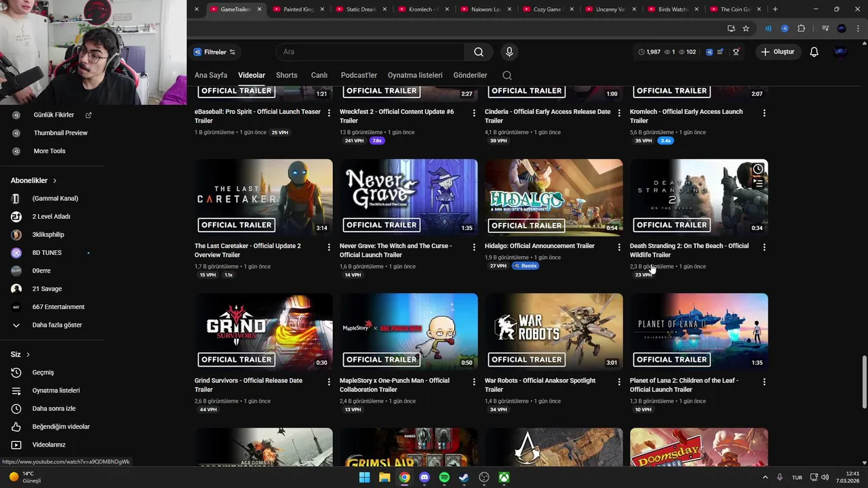Viewport: 868px width, 488px height.
Task: Activate voice search microphone
Action: click(x=509, y=52)
